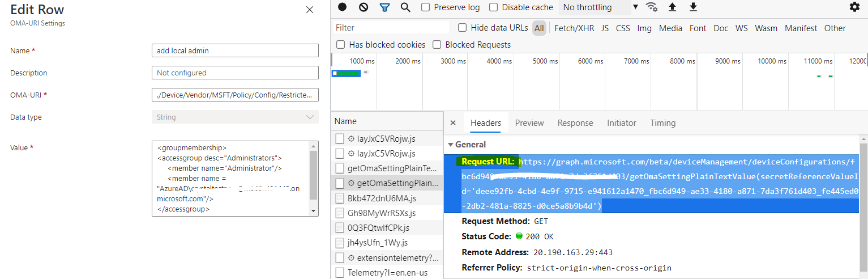Click inside the Value XML textarea
The height and width of the screenshot is (279, 868).
tap(230, 178)
